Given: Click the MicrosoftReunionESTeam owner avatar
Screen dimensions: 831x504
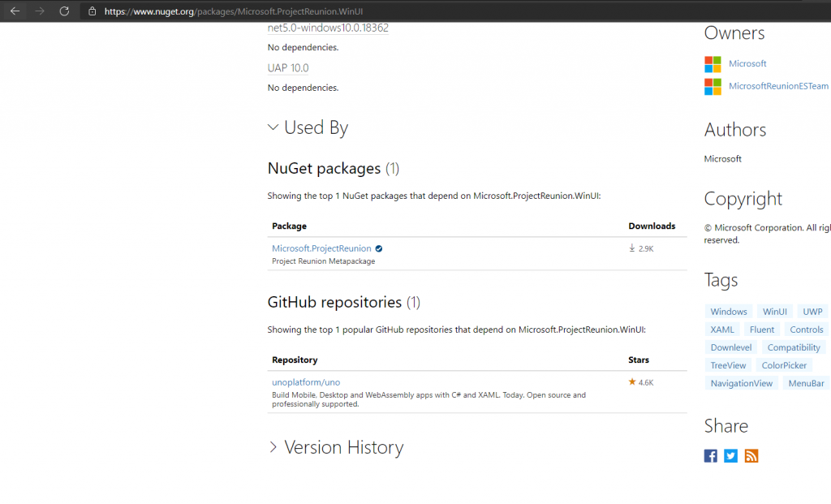Looking at the screenshot, I should click(x=712, y=86).
